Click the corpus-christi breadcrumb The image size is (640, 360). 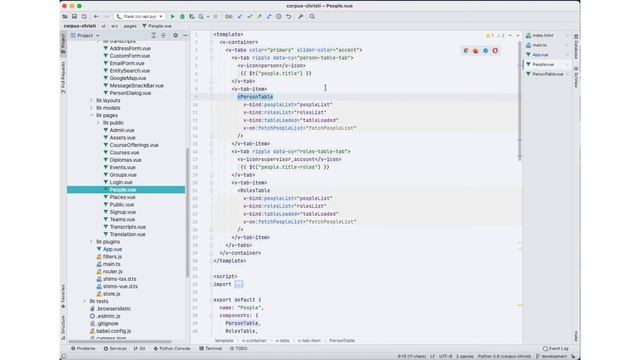tap(80, 26)
